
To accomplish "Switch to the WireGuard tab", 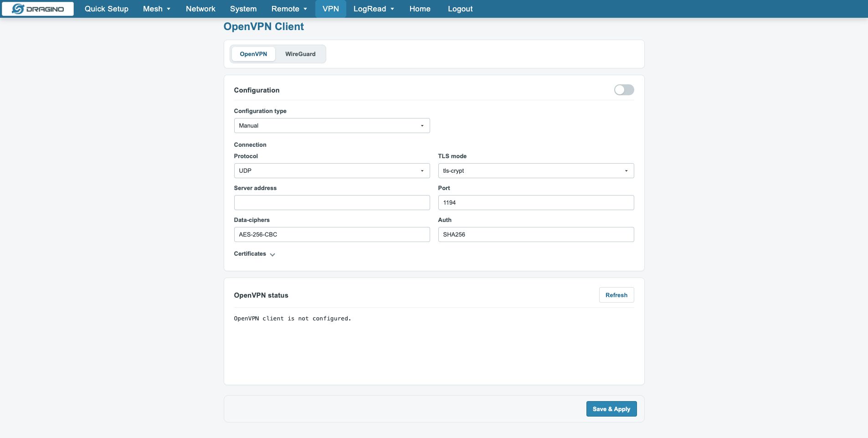I will (x=300, y=54).
